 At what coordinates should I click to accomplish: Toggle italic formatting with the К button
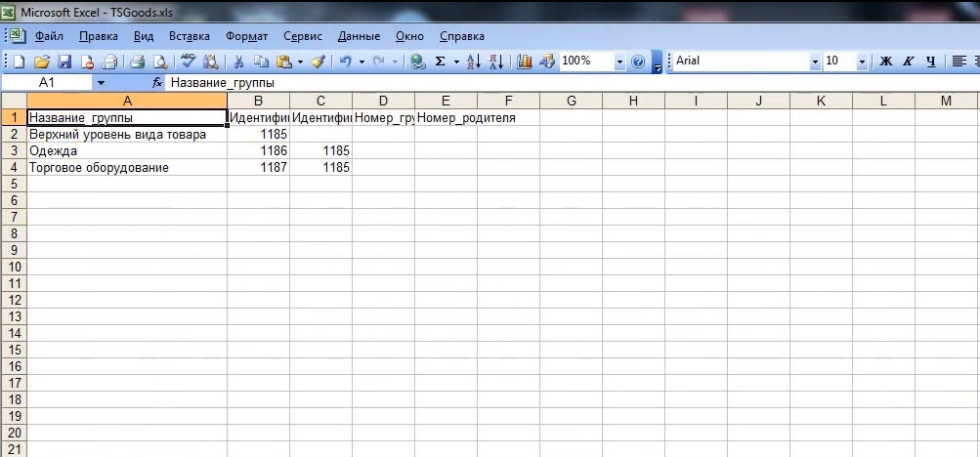[x=908, y=62]
